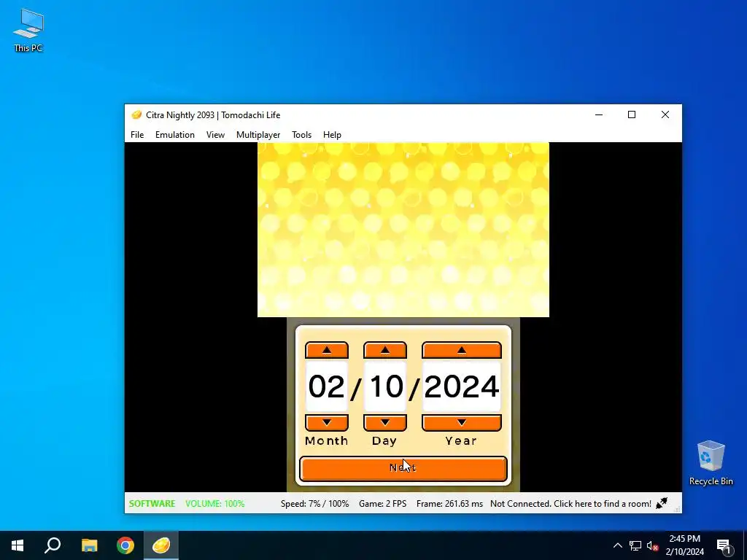Click the Game: 2 FPS status text

click(x=382, y=503)
